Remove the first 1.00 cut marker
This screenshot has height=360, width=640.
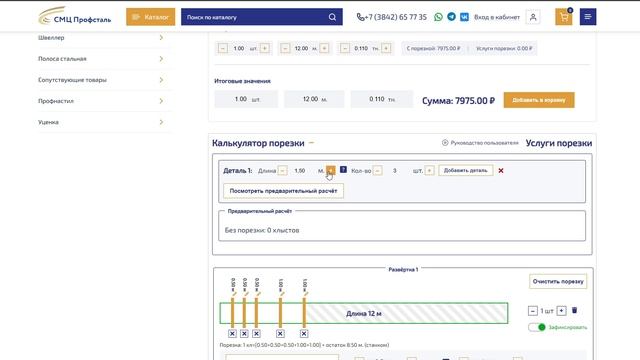pos(280,333)
